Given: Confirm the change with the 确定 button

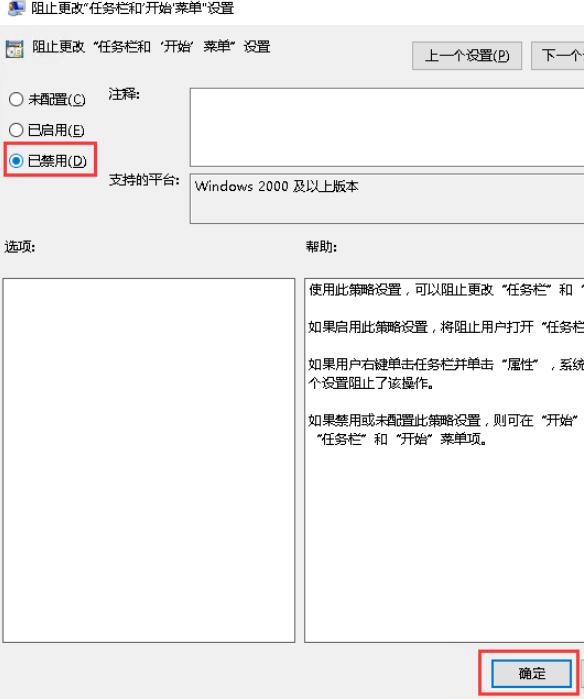Looking at the screenshot, I should click(x=531, y=673).
